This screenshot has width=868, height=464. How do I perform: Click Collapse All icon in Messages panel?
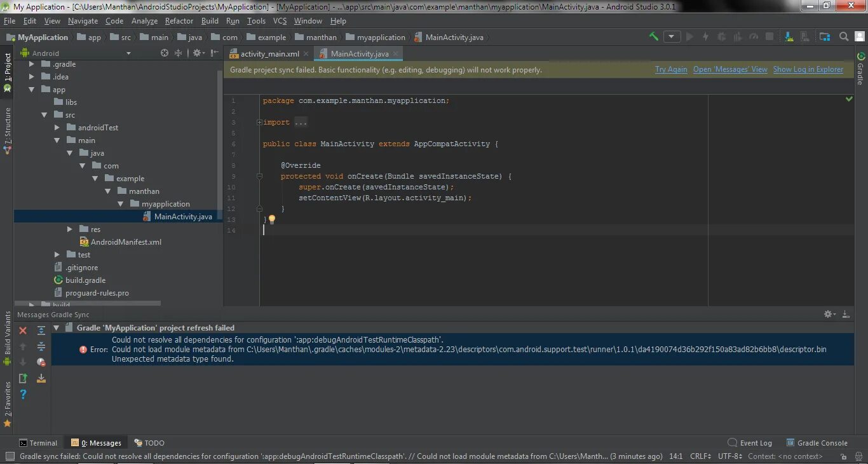pos(41,346)
